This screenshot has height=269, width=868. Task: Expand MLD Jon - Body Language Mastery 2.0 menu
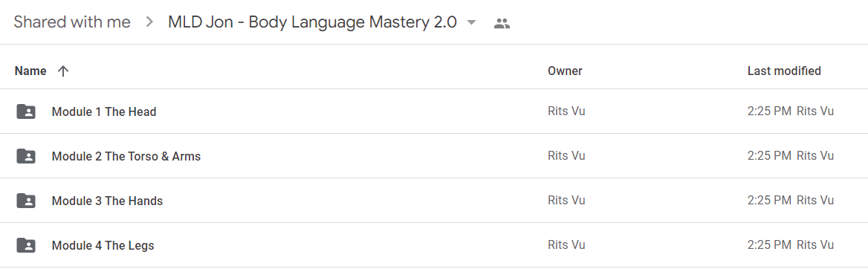point(313,22)
